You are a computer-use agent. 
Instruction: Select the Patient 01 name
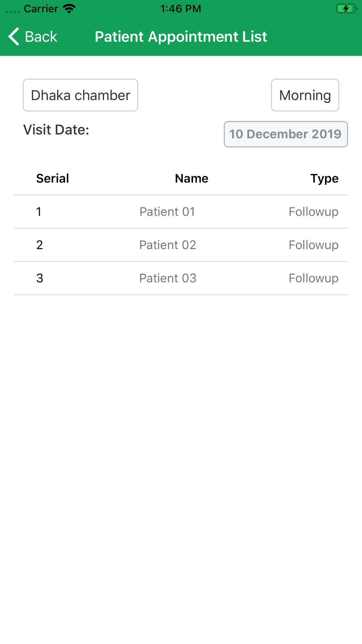(x=167, y=212)
